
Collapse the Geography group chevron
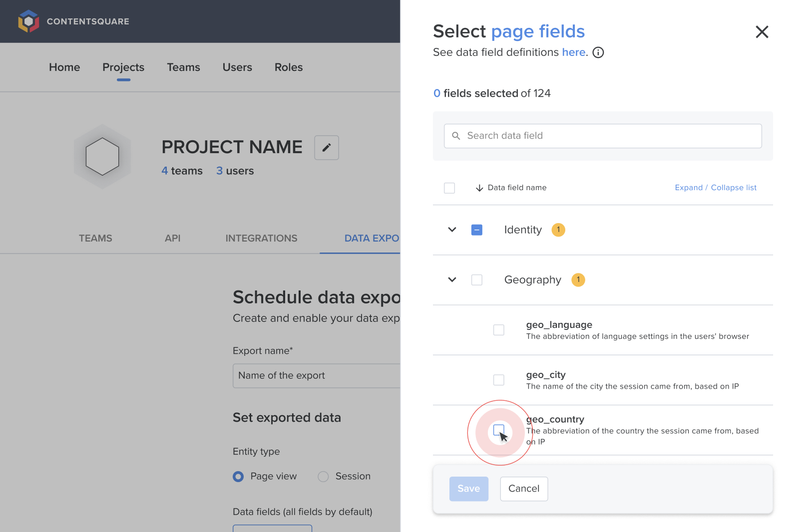click(452, 279)
